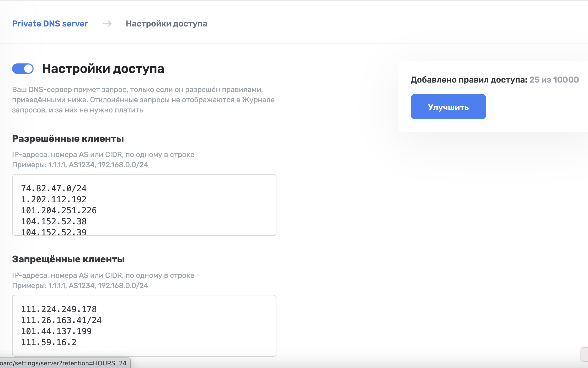The width and height of the screenshot is (588, 368).
Task: Click the Запрещённые клиенты section heading
Action: 68,259
